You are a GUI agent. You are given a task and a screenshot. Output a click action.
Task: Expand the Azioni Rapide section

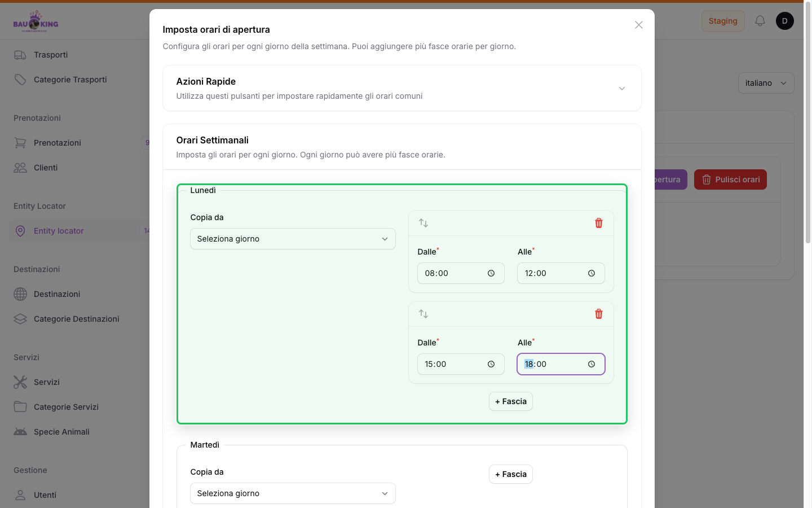(622, 89)
